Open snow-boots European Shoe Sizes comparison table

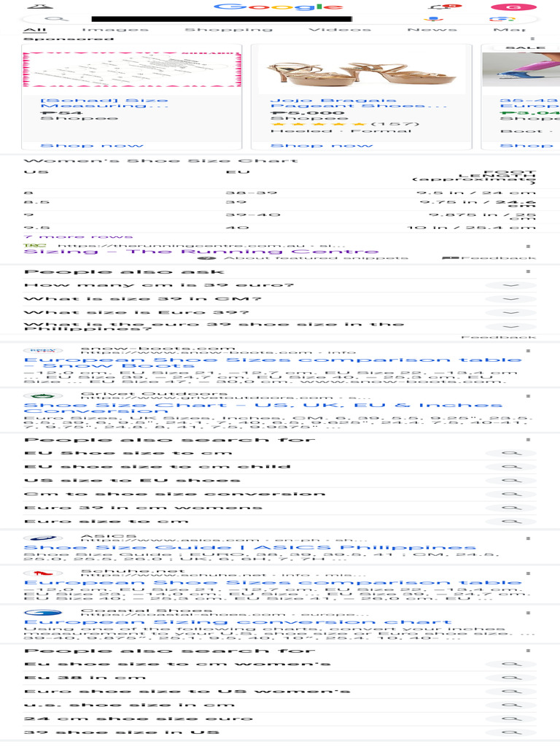click(273, 363)
